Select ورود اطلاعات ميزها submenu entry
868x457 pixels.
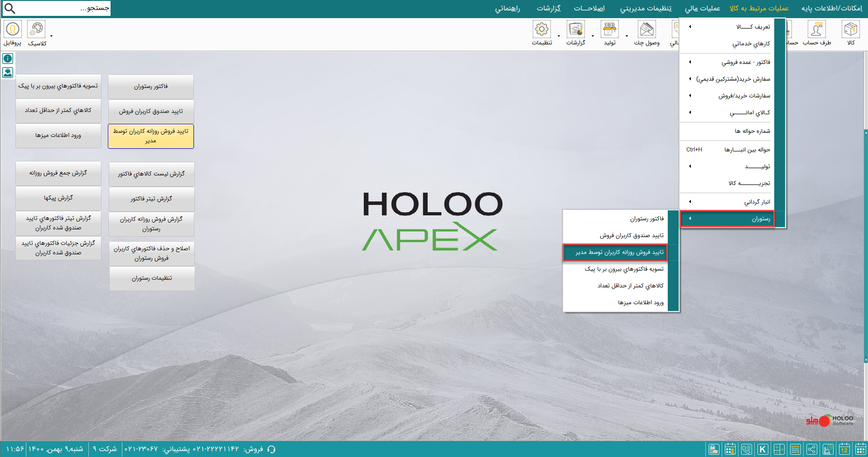tap(615, 303)
